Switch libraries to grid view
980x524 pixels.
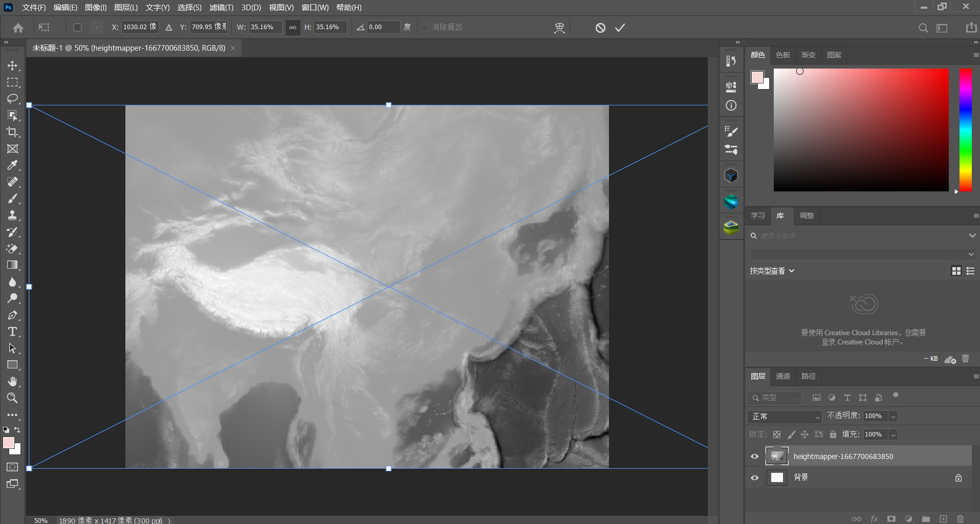956,271
